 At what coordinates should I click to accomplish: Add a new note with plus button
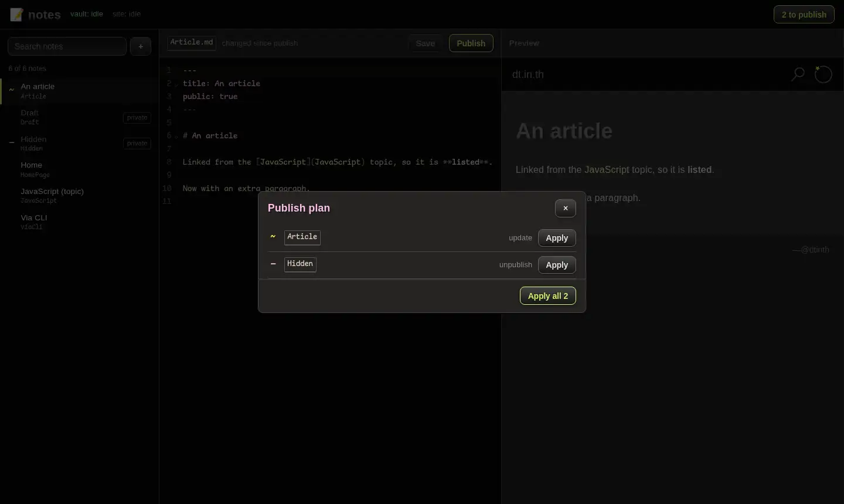click(141, 46)
